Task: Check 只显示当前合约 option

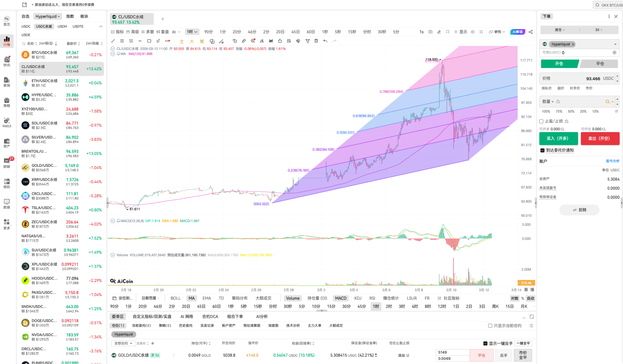Action: tap(490, 325)
